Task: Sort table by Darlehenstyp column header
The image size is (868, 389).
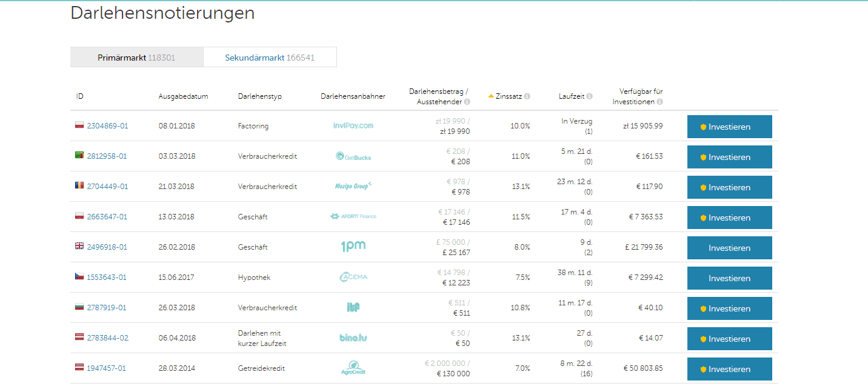Action: tap(259, 96)
